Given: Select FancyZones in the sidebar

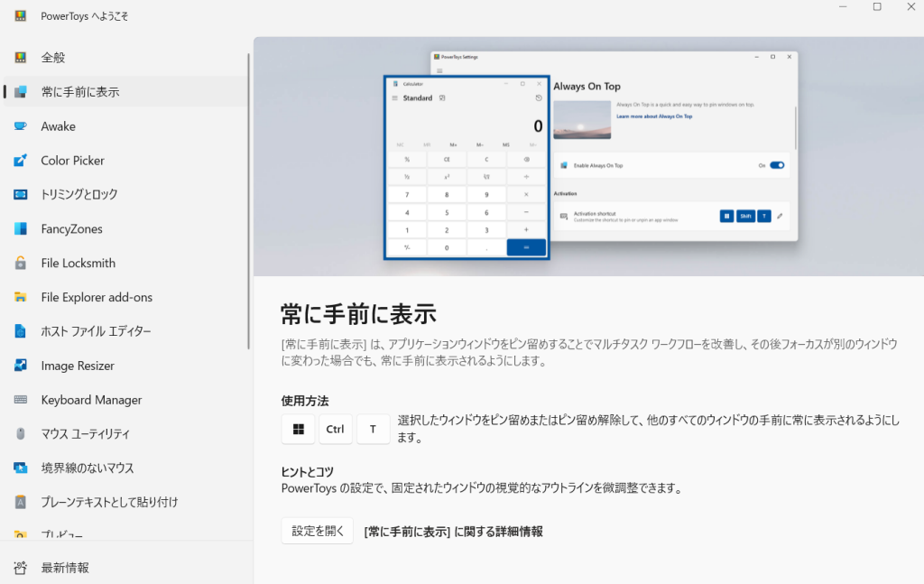Looking at the screenshot, I should point(125,228).
